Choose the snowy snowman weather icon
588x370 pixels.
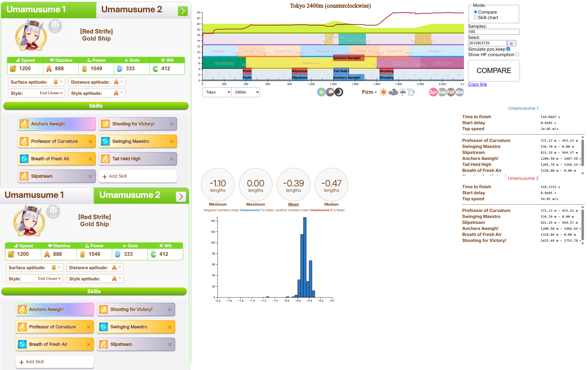click(x=411, y=92)
